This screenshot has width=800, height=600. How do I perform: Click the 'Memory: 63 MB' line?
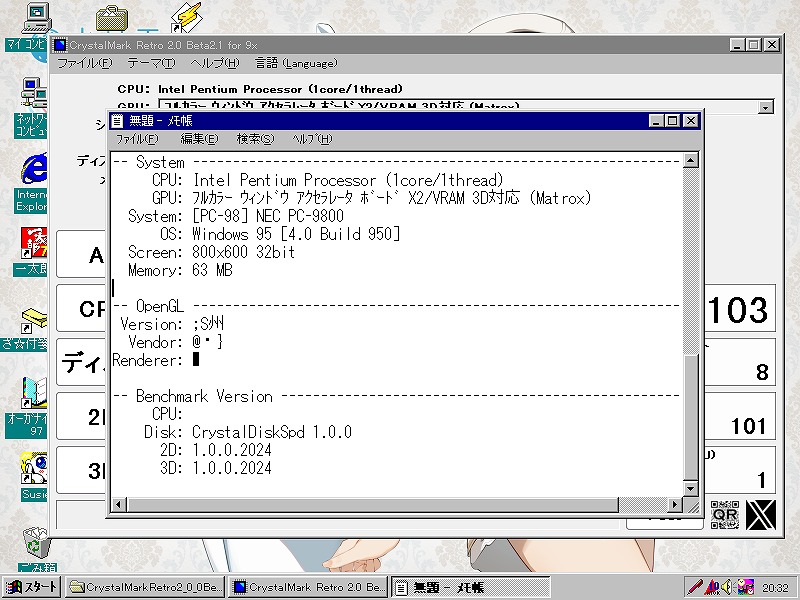[x=180, y=270]
